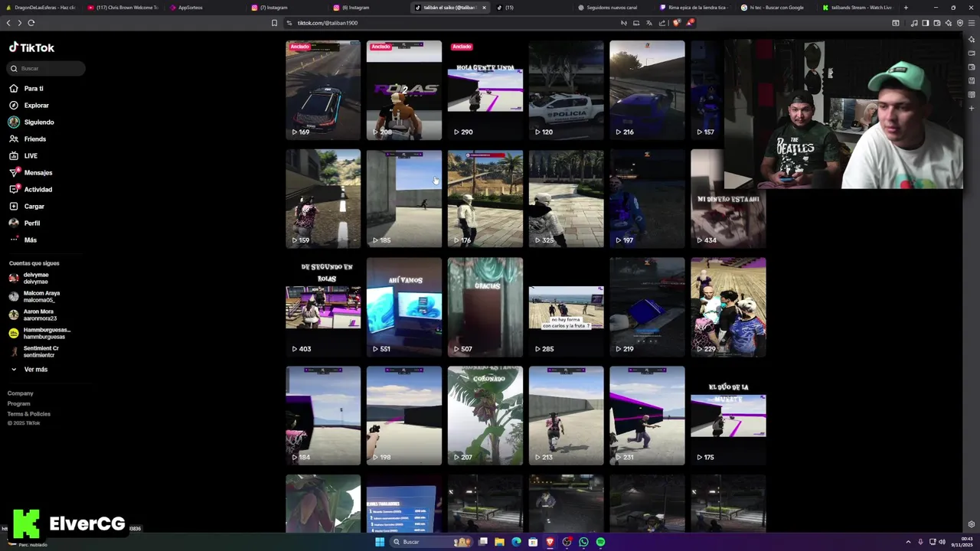Click the TikTok Buscar search field
The image size is (980, 551).
(46, 69)
